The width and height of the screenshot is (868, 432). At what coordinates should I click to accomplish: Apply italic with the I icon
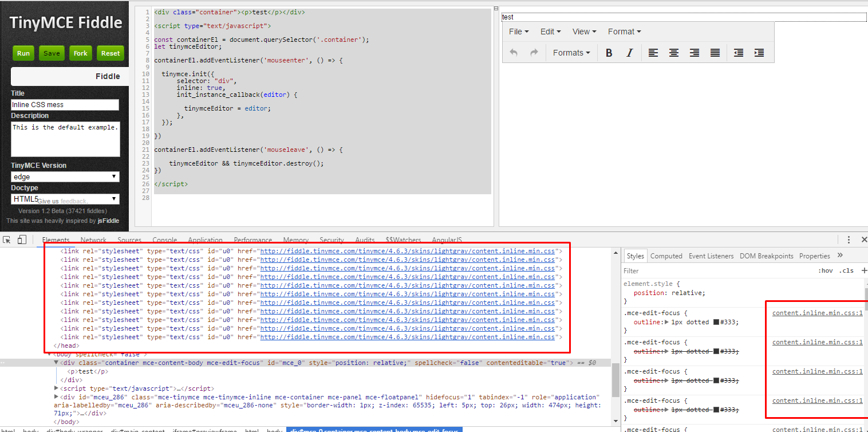click(x=630, y=53)
